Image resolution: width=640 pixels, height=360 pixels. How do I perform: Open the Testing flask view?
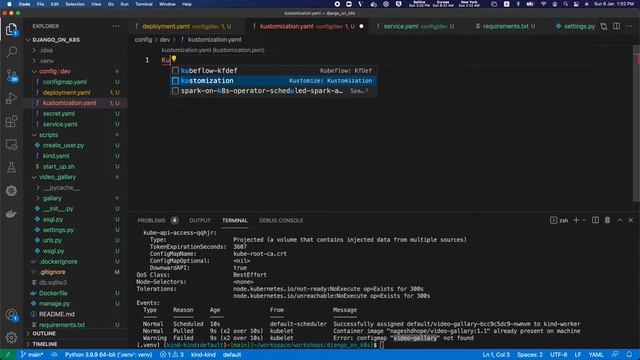(11, 167)
